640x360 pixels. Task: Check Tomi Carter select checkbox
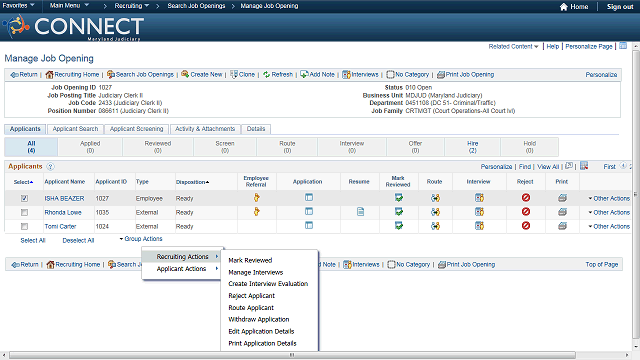[24, 227]
